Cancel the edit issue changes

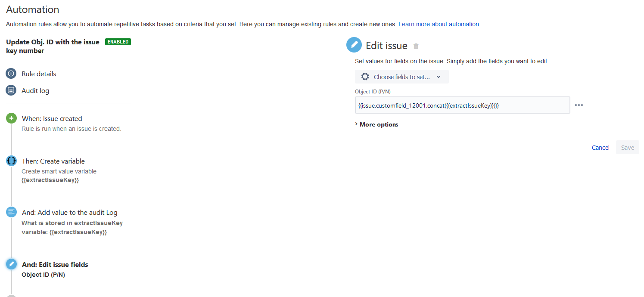coord(600,148)
